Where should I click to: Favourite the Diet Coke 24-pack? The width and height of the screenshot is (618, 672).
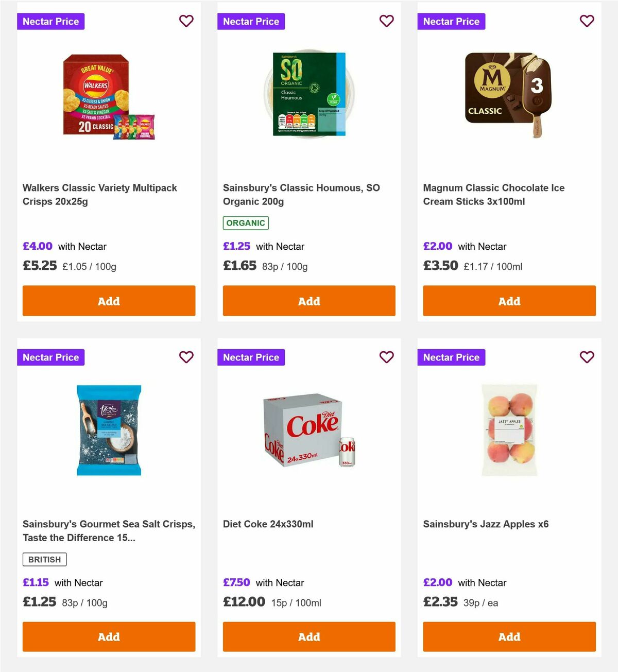pyautogui.click(x=386, y=357)
